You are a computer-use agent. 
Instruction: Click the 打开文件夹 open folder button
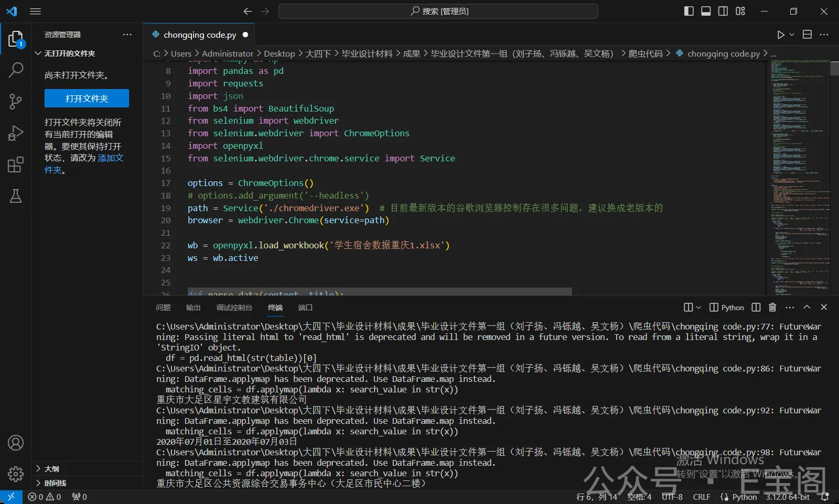pyautogui.click(x=87, y=98)
